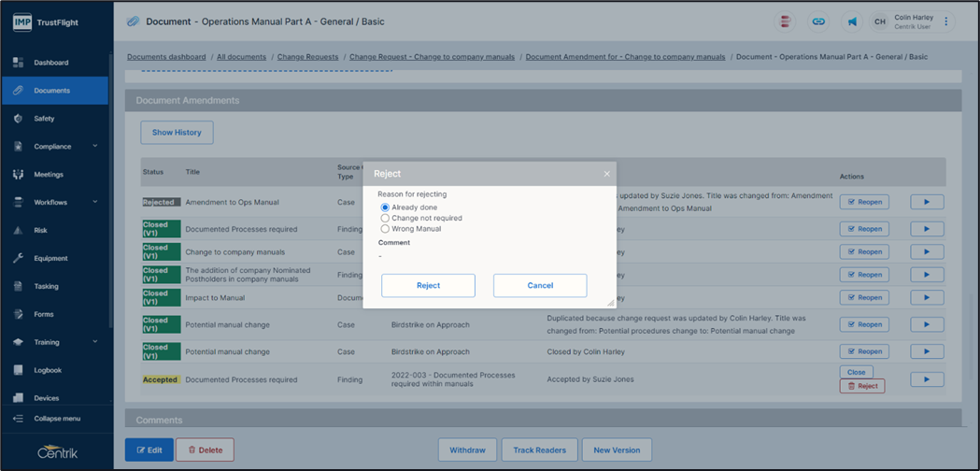Open the Dashboard menu item

coord(51,63)
